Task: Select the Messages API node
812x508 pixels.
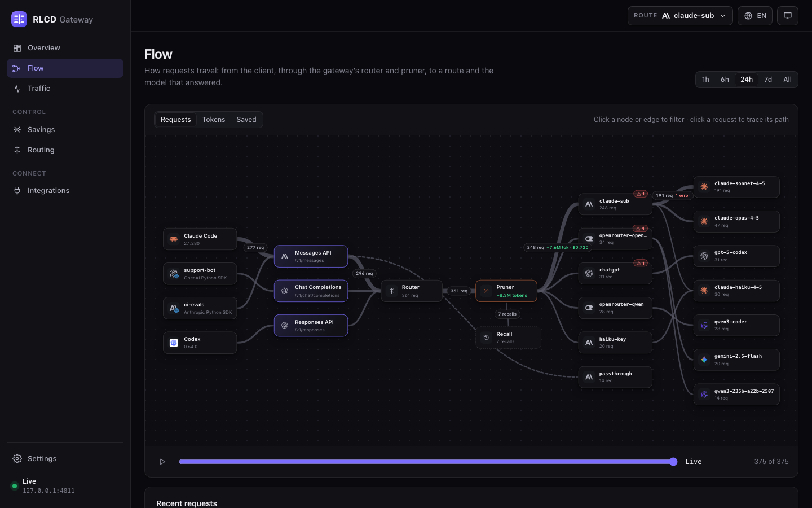Action: click(x=311, y=256)
